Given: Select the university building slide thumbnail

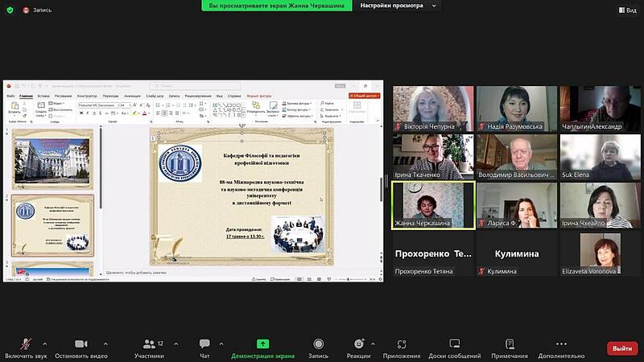Looking at the screenshot, I should tap(52, 158).
